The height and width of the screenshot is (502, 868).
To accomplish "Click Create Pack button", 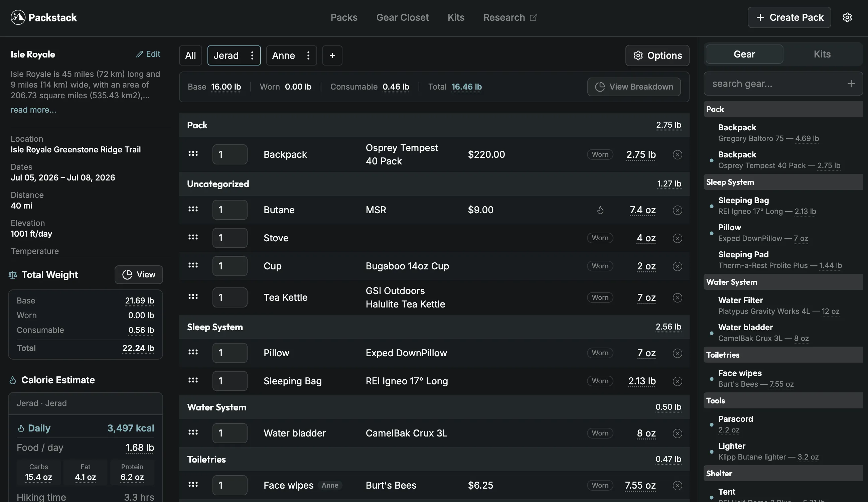I will coord(789,17).
